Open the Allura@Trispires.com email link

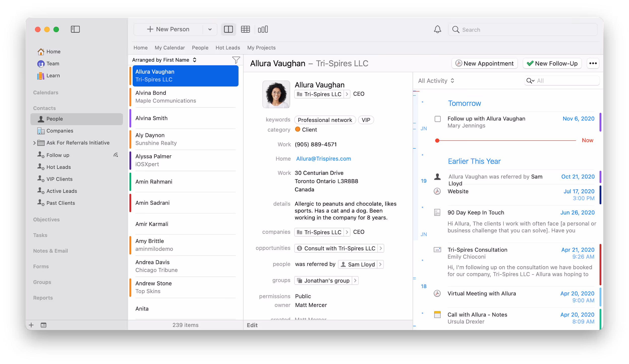[x=323, y=159]
